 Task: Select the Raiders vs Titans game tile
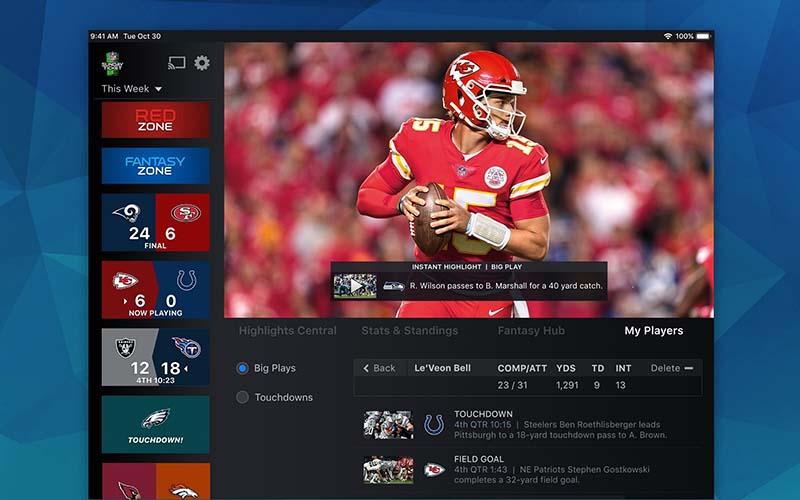coord(156,357)
